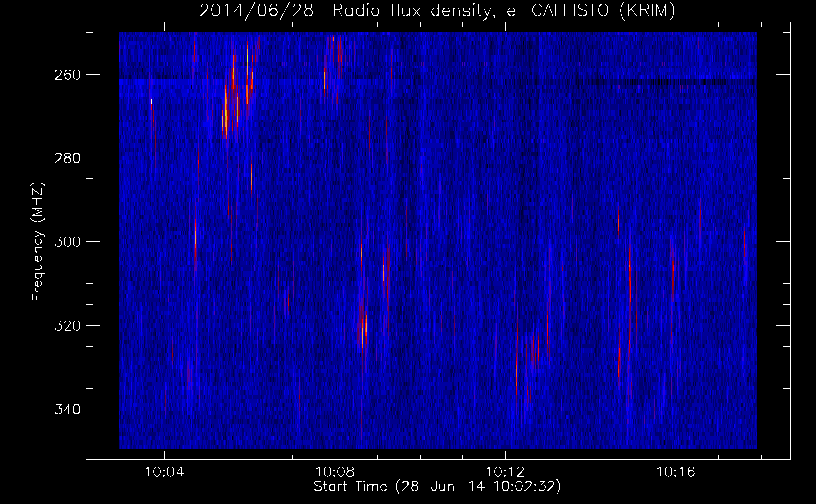Image resolution: width=816 pixels, height=504 pixels.
Task: Click the 10:12 time tick label
Action: click(x=506, y=472)
